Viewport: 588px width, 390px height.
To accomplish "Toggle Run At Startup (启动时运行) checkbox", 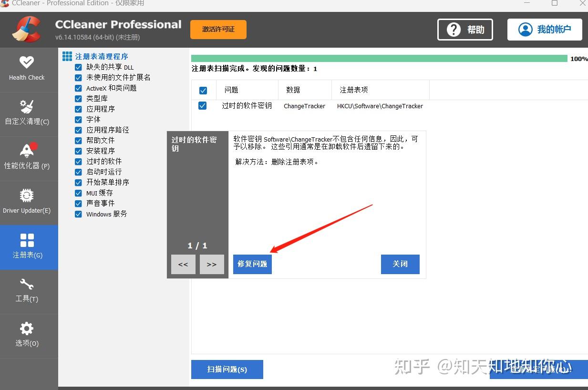I will pos(78,172).
